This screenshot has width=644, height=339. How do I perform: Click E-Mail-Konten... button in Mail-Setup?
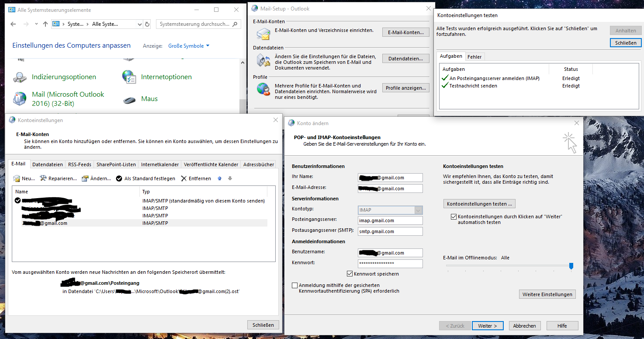(406, 32)
